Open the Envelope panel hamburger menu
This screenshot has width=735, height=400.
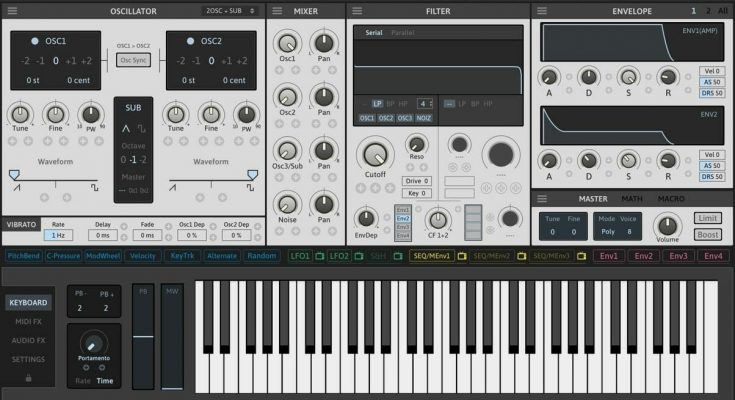(543, 11)
